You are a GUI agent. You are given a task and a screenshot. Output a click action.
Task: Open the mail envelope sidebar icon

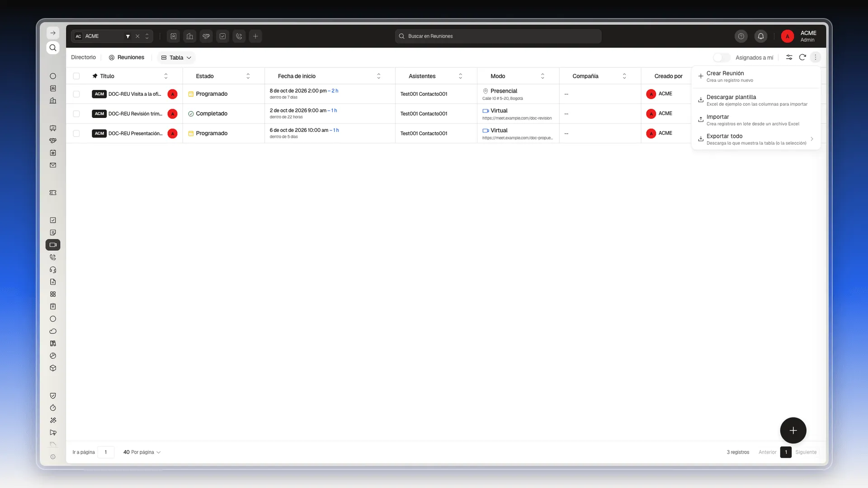(x=53, y=165)
